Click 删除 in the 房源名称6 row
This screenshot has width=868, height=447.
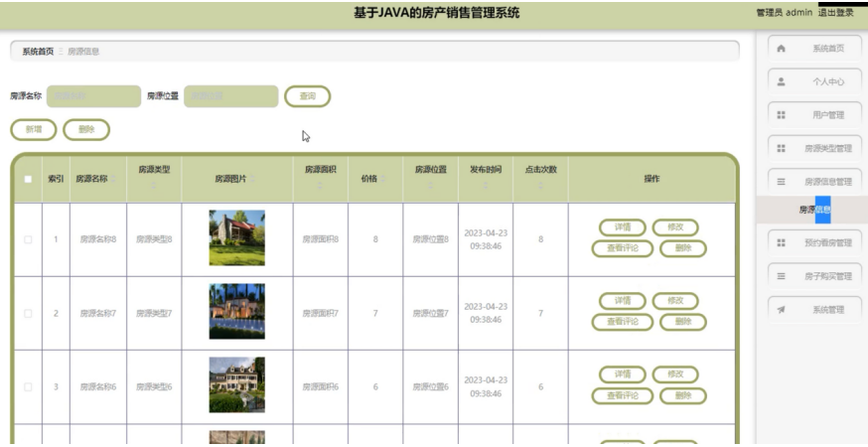coord(683,396)
